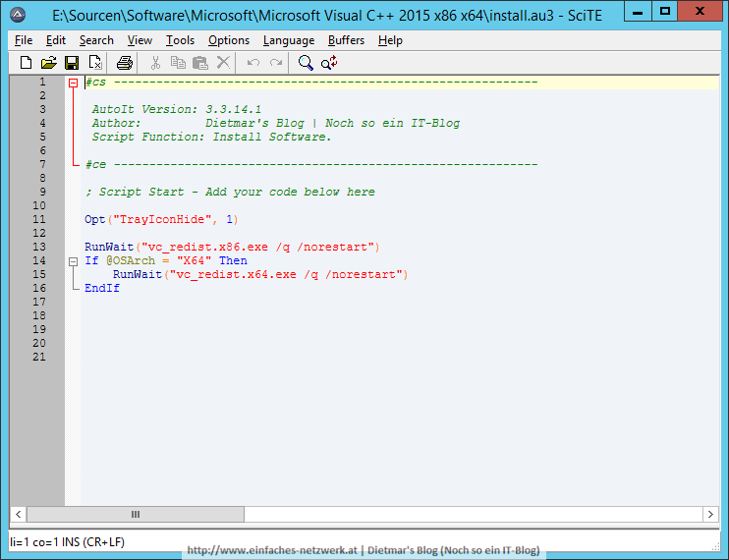729x560 pixels.
Task: Maximize the SciTE window
Action: [x=665, y=11]
